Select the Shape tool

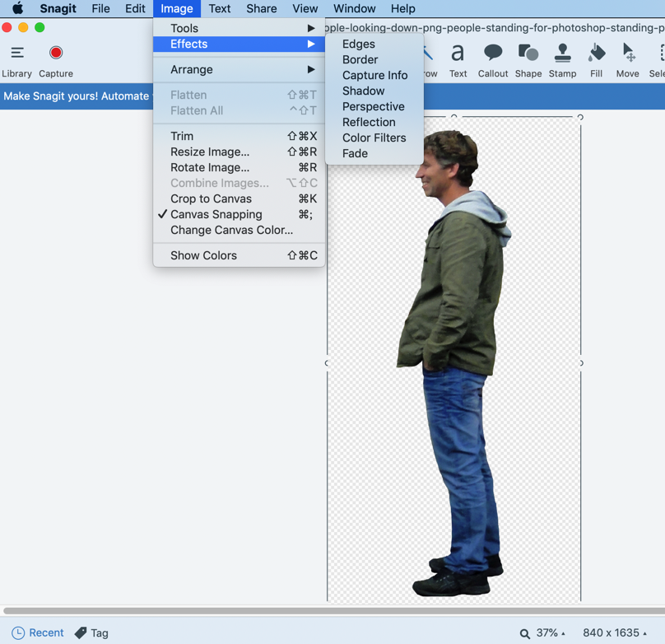(528, 54)
